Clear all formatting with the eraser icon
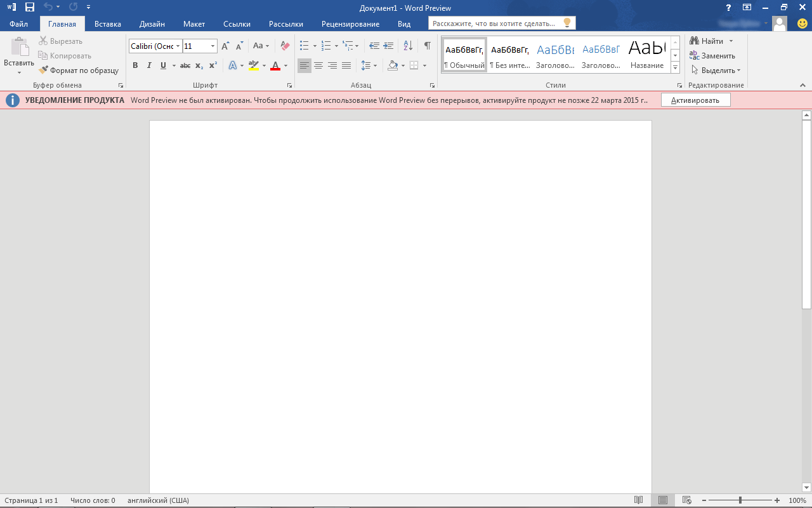Viewport: 812px width, 508px height. [x=285, y=46]
